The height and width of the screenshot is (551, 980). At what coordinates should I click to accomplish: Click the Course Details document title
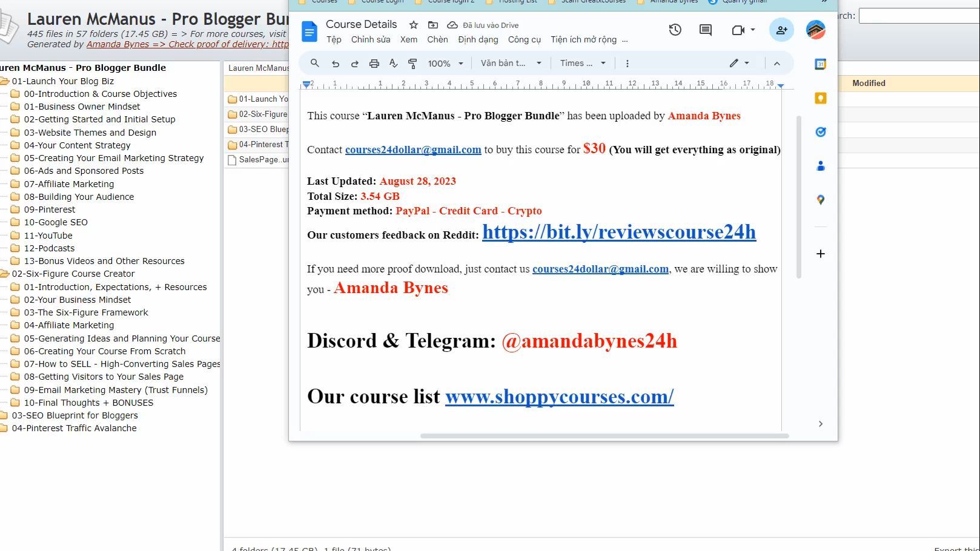pos(362,24)
